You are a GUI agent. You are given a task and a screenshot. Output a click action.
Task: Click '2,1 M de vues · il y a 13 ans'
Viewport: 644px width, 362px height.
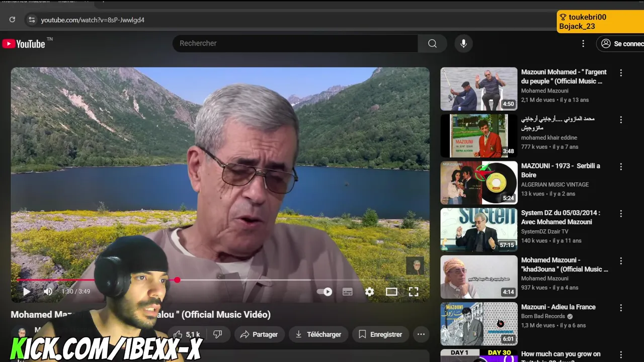[555, 100]
